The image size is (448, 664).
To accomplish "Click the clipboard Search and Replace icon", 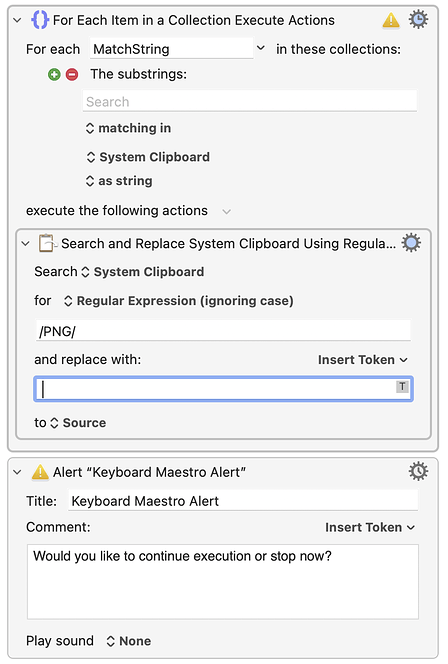I will coord(47,243).
